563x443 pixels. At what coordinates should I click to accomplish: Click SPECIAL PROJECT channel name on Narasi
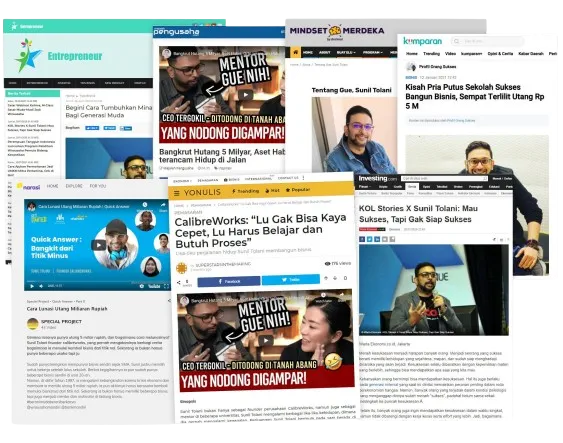point(61,322)
